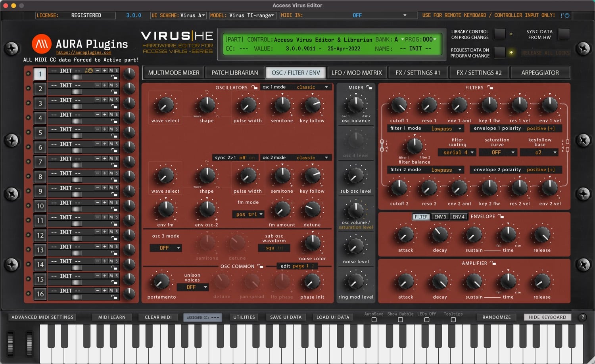Open the ARPEGGIATOR tab
This screenshot has height=364, width=595.
coord(540,73)
